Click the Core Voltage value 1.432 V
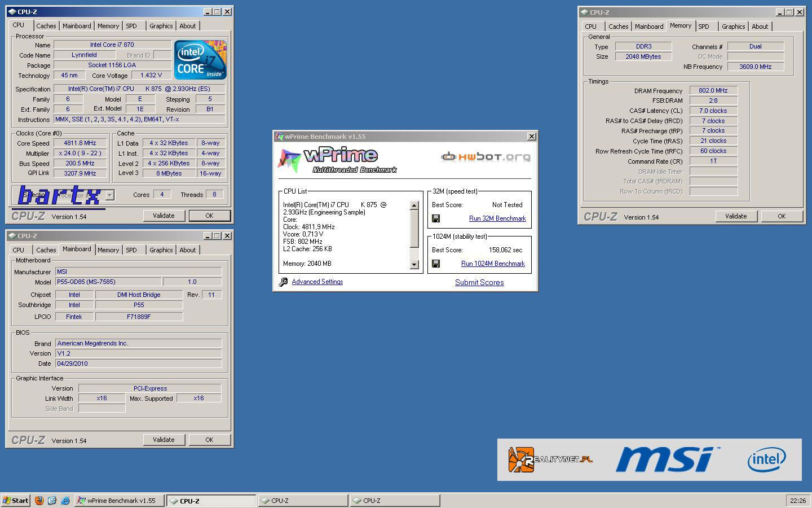 pos(151,76)
